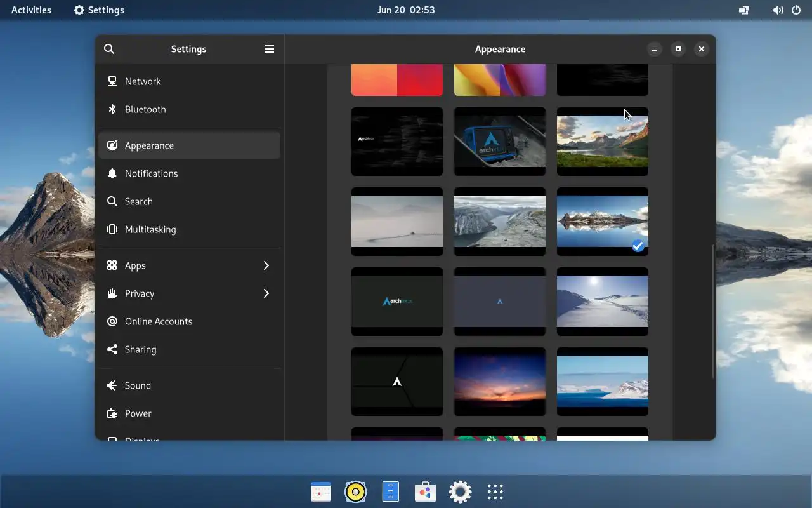Select the dark archlinux glitch text wallpaper
The height and width of the screenshot is (508, 812).
tap(397, 142)
